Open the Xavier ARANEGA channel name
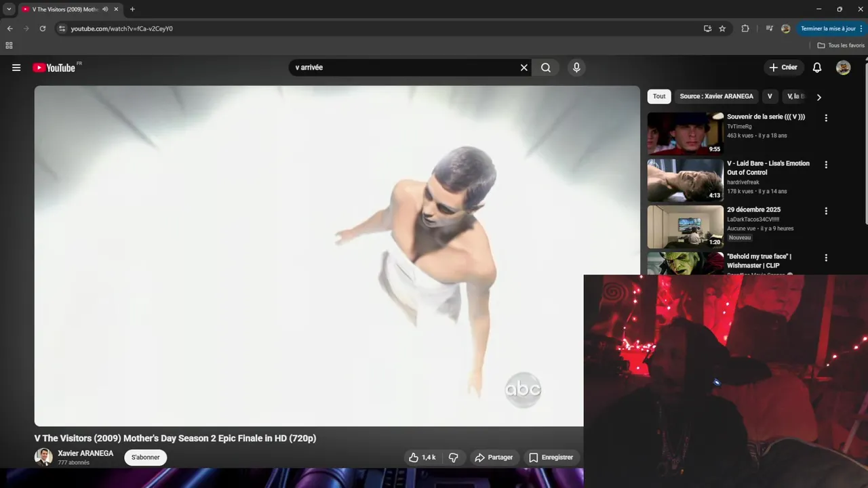Viewport: 868px width, 488px height. pos(85,453)
